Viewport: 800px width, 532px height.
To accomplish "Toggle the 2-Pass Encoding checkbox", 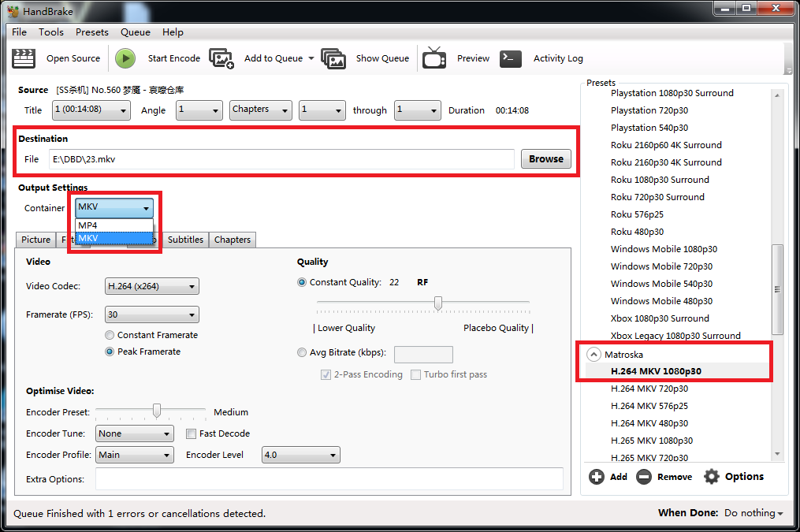I will point(326,374).
